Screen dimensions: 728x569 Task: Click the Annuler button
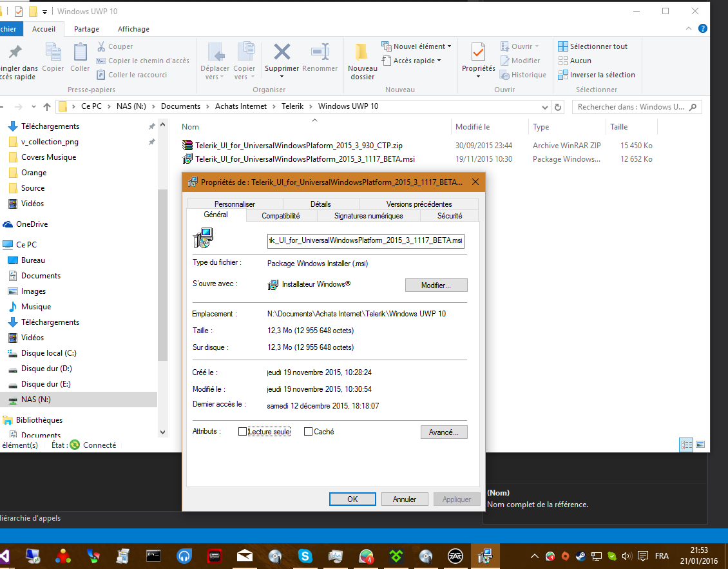(405, 499)
